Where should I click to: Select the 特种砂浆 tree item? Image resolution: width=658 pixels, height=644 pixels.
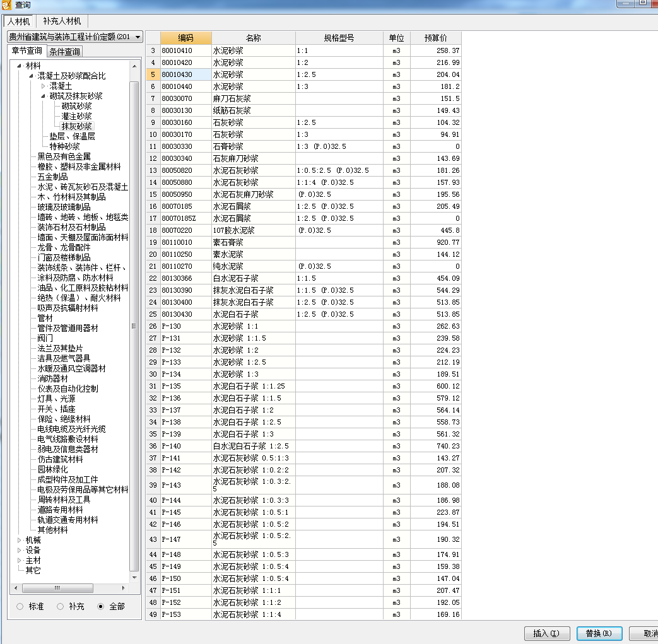pos(64,146)
